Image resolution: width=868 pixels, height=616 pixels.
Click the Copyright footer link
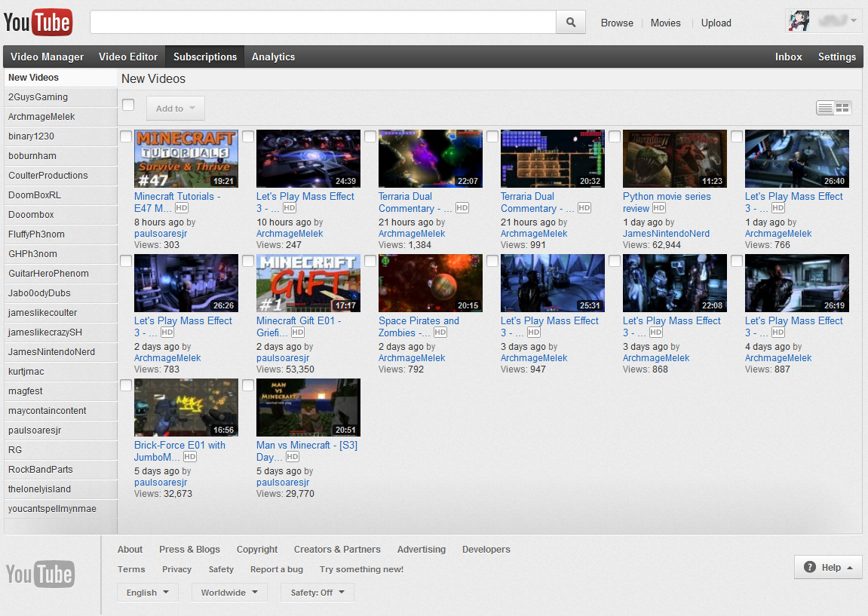point(257,549)
